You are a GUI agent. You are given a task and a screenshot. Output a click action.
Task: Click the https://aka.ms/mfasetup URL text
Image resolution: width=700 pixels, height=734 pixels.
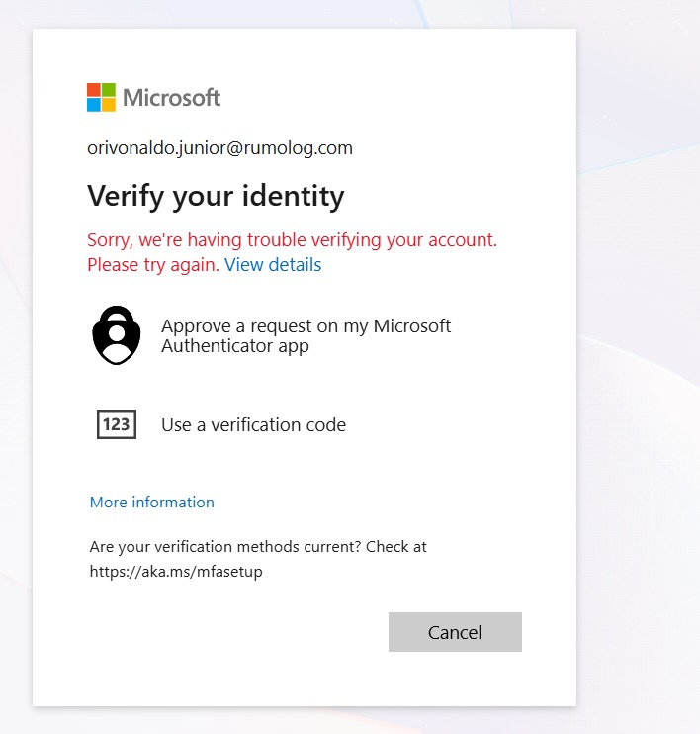click(x=176, y=572)
